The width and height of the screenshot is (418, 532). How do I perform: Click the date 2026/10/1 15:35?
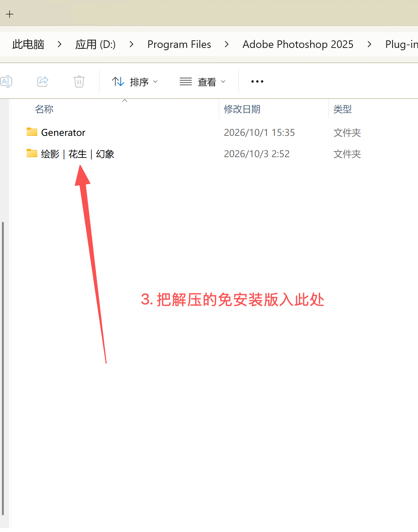point(259,132)
